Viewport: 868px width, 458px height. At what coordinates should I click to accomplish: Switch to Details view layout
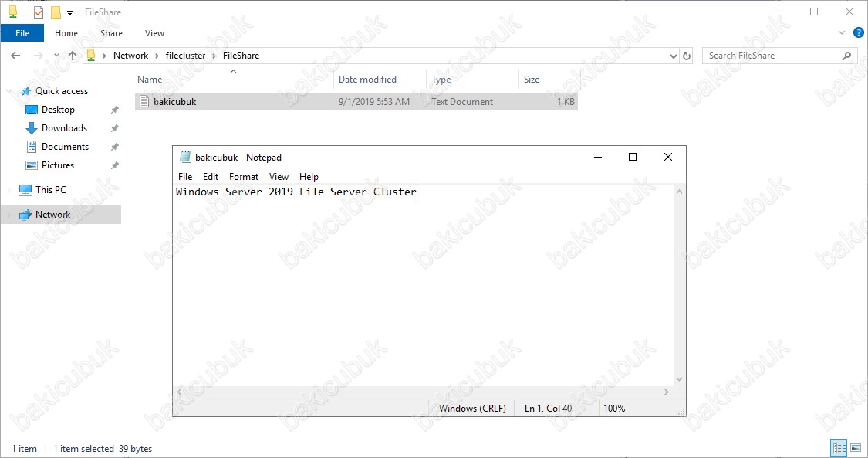click(x=839, y=448)
